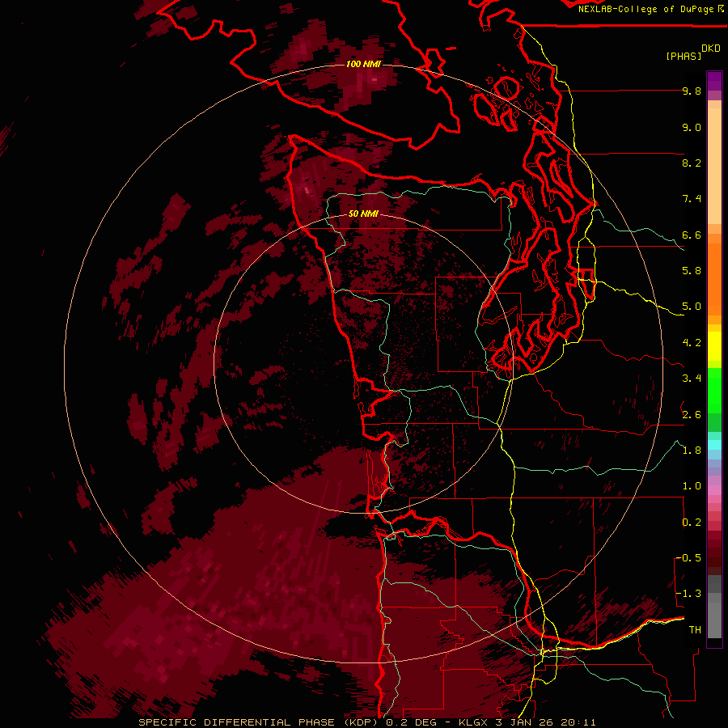Click the 4.2 value on the scale
The height and width of the screenshot is (728, 728).
tap(692, 343)
